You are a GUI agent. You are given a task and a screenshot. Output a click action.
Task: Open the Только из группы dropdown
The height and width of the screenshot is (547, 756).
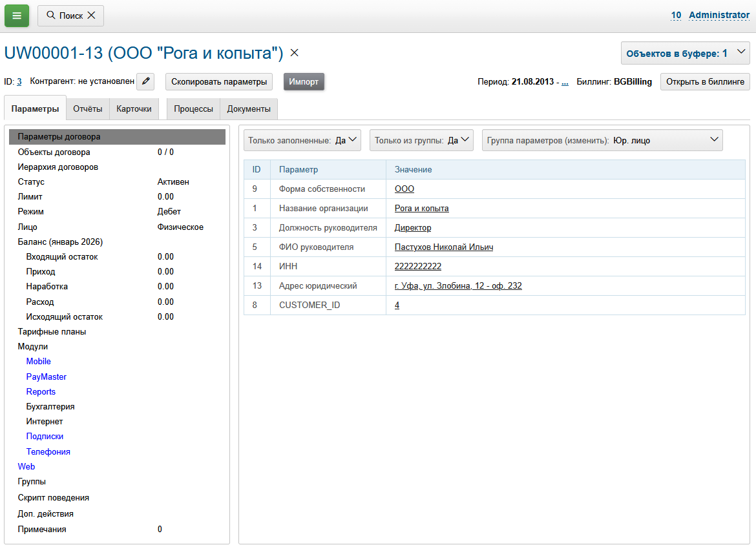(421, 140)
